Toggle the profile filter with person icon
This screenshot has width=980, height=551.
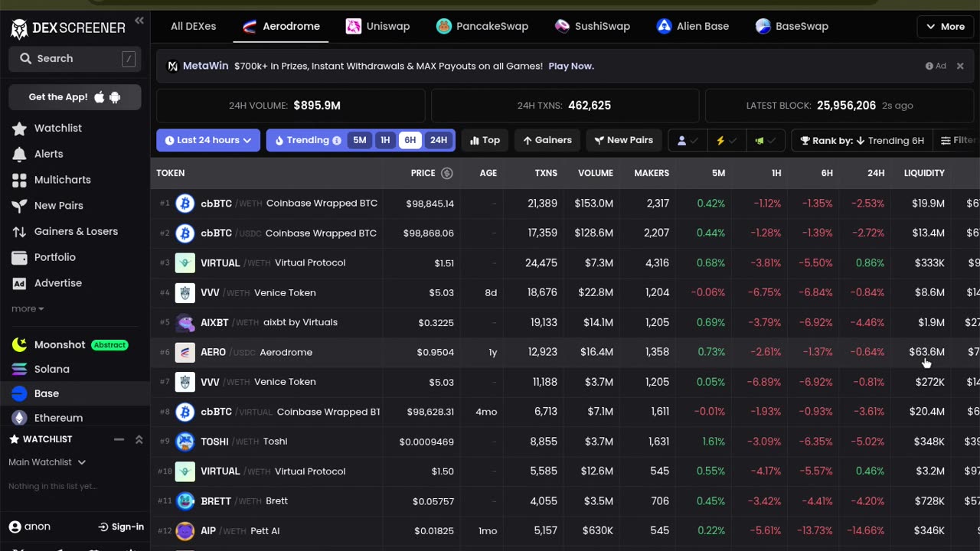click(687, 140)
